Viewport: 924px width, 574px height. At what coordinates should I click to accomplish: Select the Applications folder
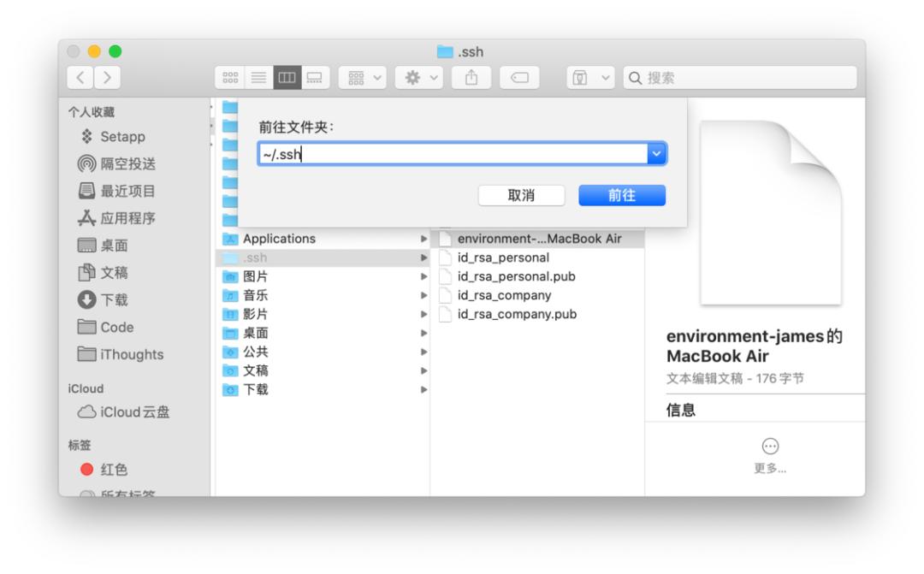(324, 239)
